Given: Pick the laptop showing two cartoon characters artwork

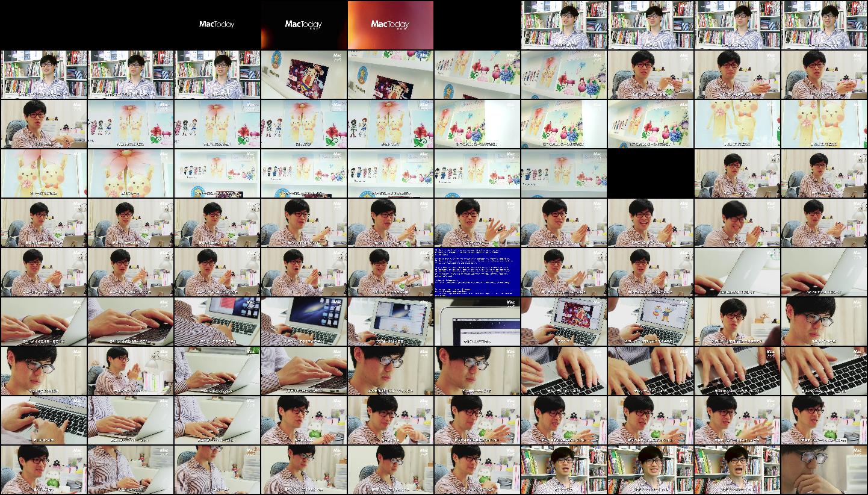Looking at the screenshot, I should click(651, 322).
